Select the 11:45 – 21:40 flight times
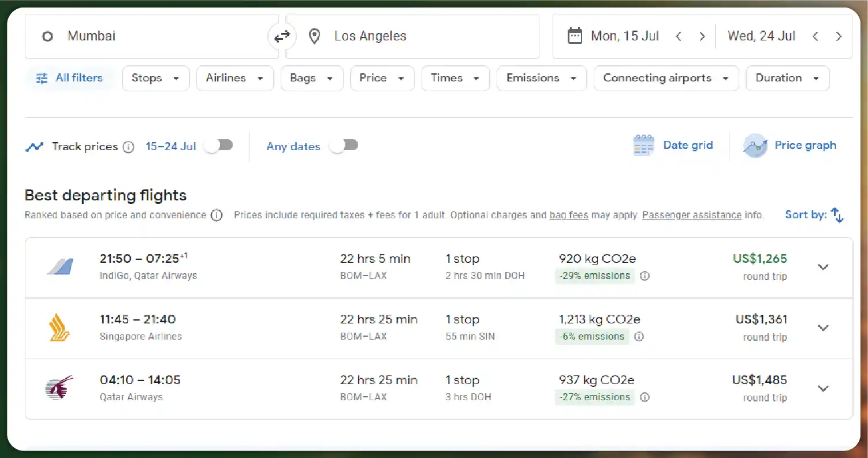The height and width of the screenshot is (458, 868). point(137,319)
